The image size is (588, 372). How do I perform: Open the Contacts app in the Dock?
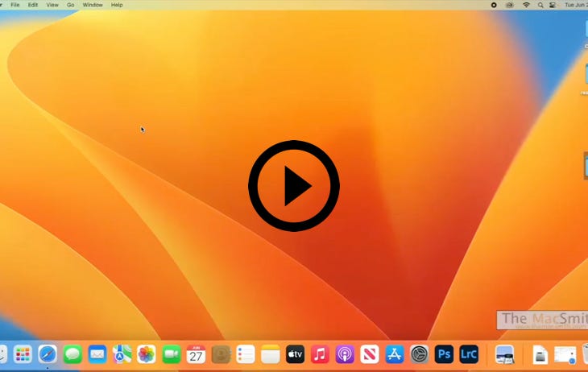221,354
